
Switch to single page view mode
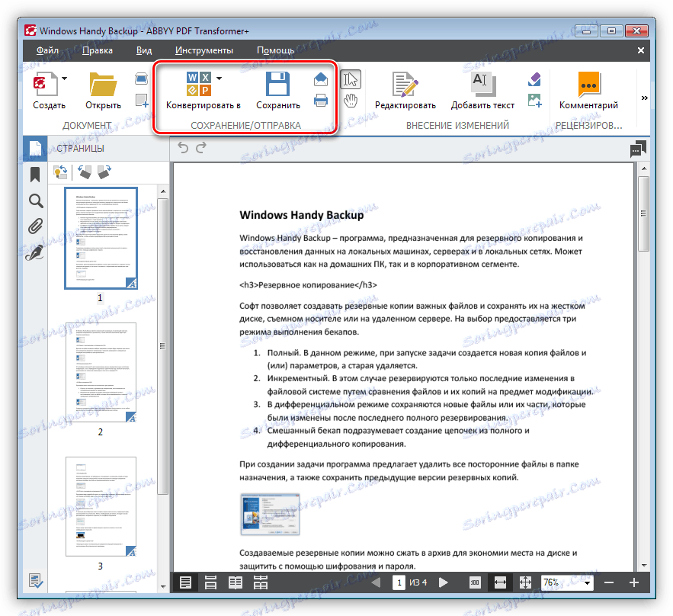185,582
